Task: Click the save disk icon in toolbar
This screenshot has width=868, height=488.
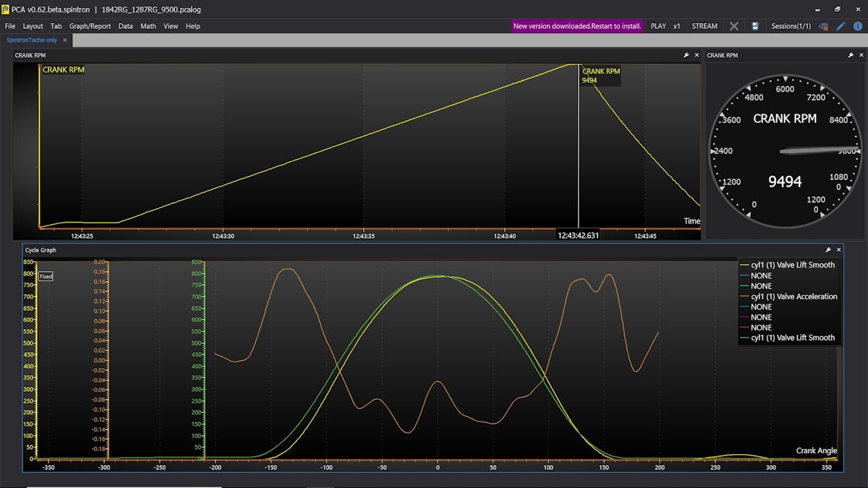Action: [x=755, y=26]
